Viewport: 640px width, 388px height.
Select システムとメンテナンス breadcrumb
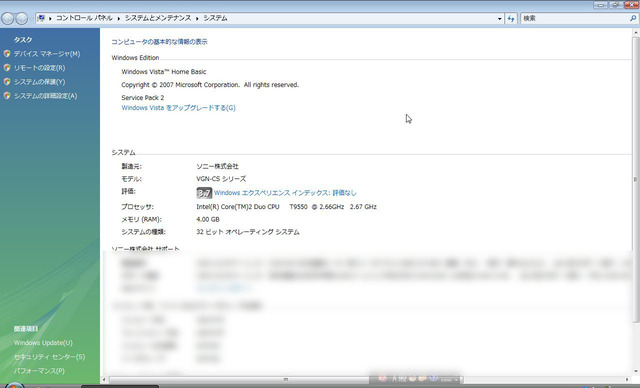point(158,18)
